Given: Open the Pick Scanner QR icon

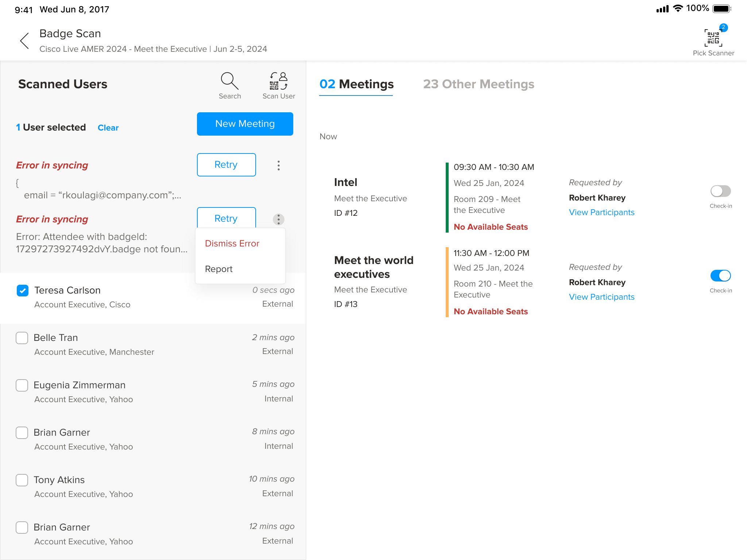Looking at the screenshot, I should pos(713,38).
